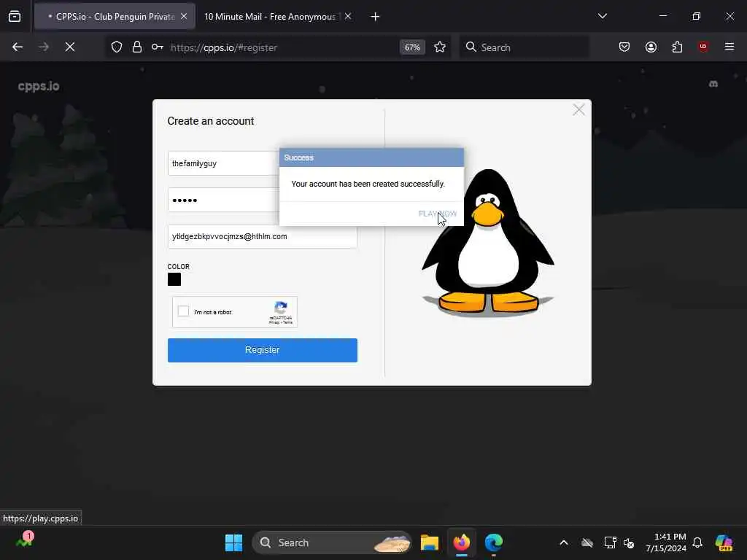Switch to 10 Minute Mail tab
Viewport: 747px width, 560px height.
278,17
